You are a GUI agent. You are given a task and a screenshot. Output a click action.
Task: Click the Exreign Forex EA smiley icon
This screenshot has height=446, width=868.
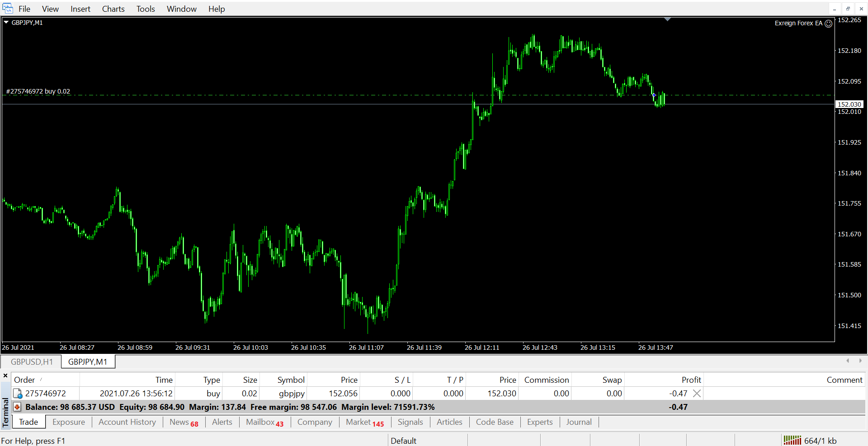(x=828, y=23)
